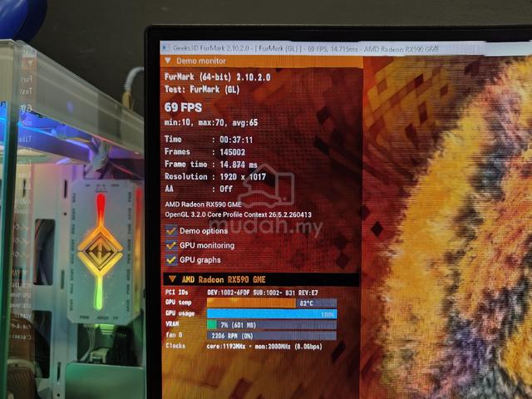Click the FurMark window title bar
The height and width of the screenshot is (399, 532).
[346, 49]
